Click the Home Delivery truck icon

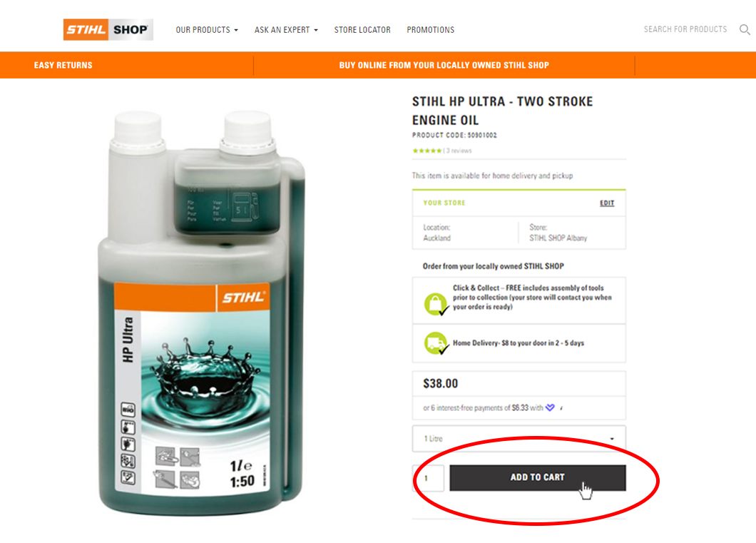pyautogui.click(x=436, y=343)
